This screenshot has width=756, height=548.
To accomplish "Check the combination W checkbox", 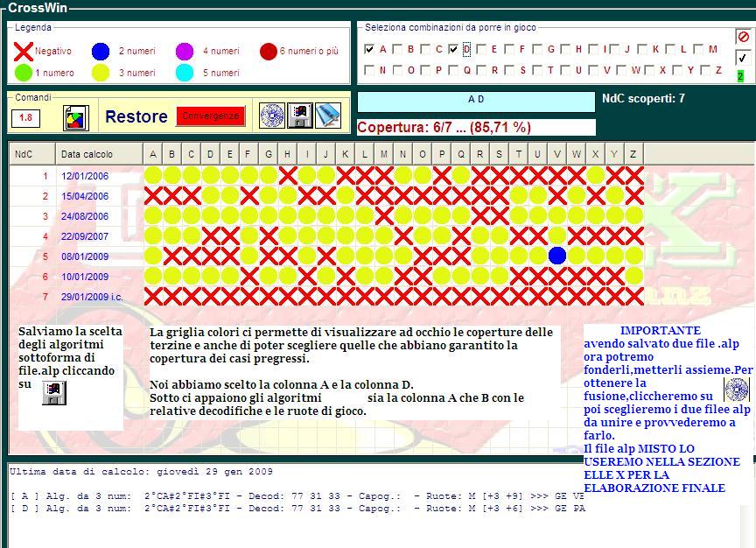I will [621, 70].
